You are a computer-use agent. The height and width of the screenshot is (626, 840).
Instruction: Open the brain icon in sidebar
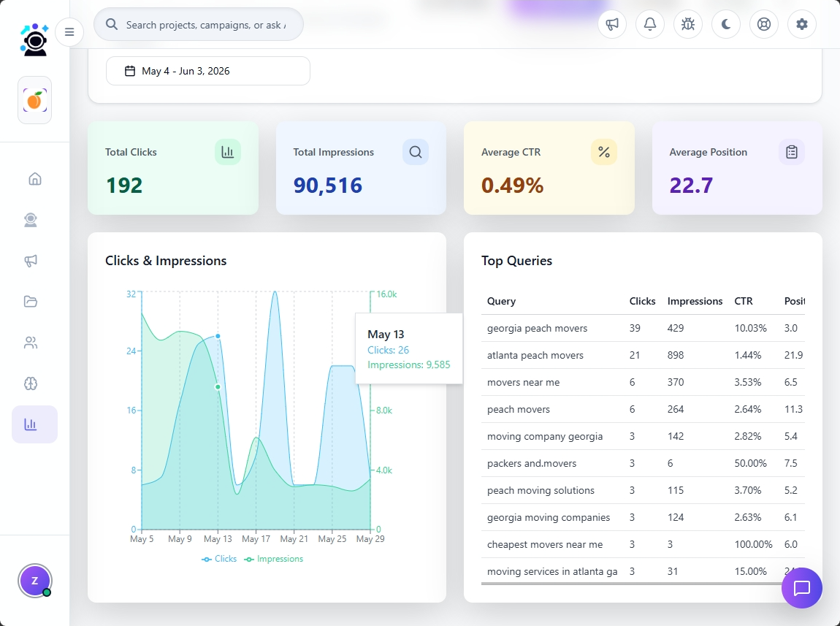tap(31, 383)
